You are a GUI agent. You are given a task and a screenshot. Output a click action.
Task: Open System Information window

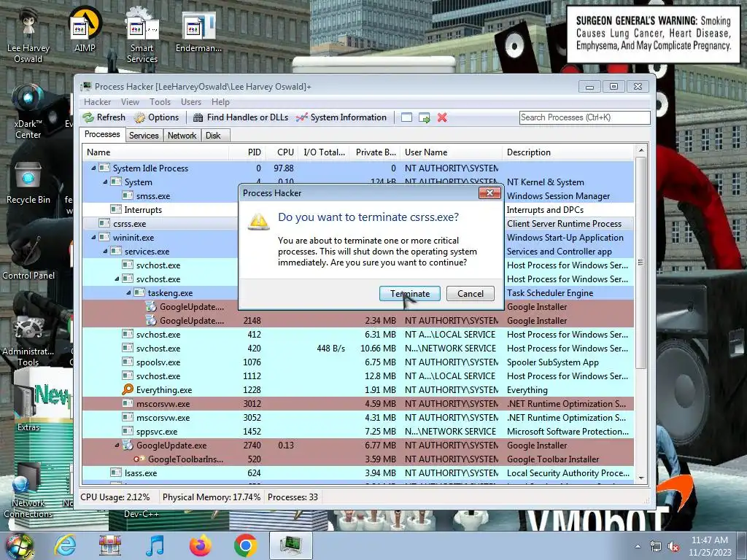point(341,117)
